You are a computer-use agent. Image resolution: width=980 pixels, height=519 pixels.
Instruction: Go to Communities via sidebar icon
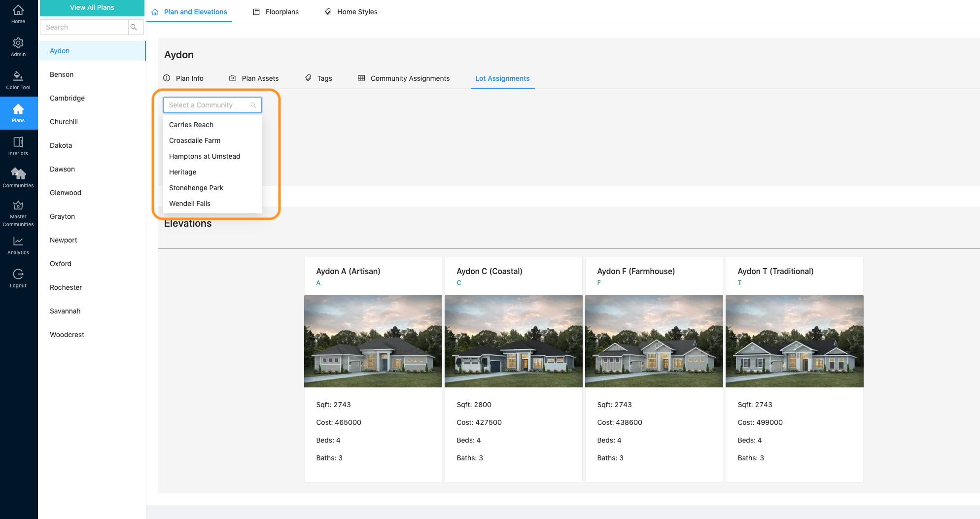point(18,176)
